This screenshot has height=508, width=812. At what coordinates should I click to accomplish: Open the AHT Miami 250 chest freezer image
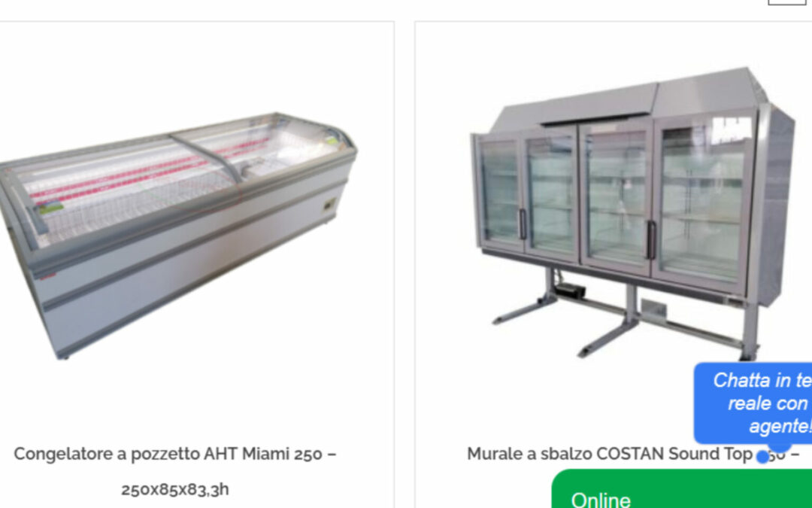(x=177, y=235)
